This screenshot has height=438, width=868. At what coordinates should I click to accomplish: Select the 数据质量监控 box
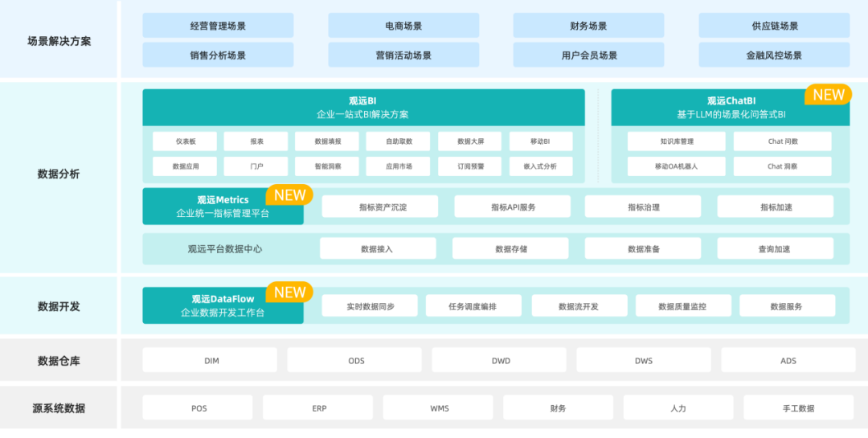coord(684,305)
